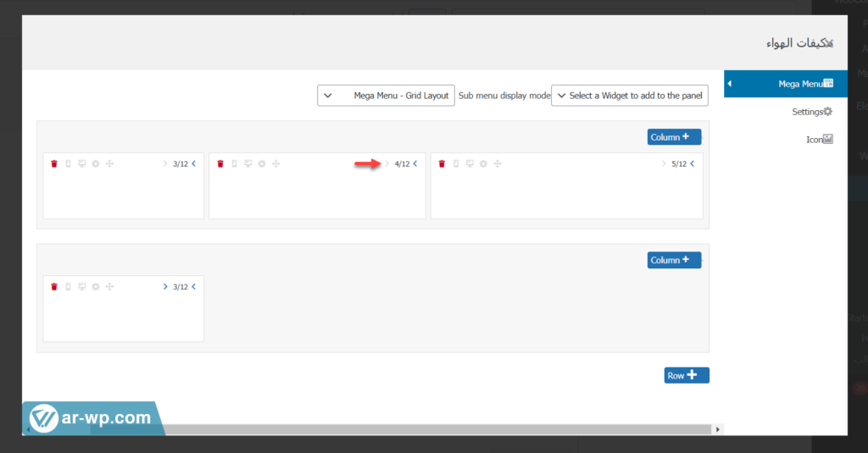Open the Settings tab
This screenshot has width=868, height=453.
[812, 112]
